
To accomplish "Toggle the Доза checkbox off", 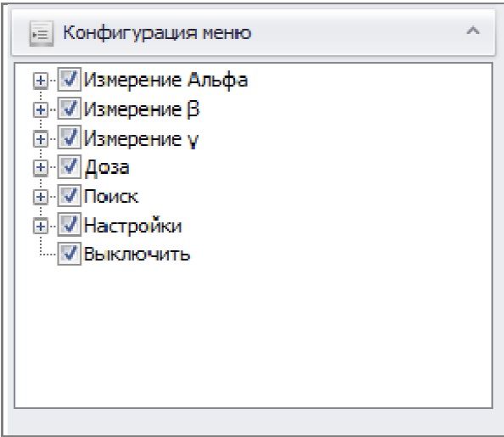I will tap(69, 166).
